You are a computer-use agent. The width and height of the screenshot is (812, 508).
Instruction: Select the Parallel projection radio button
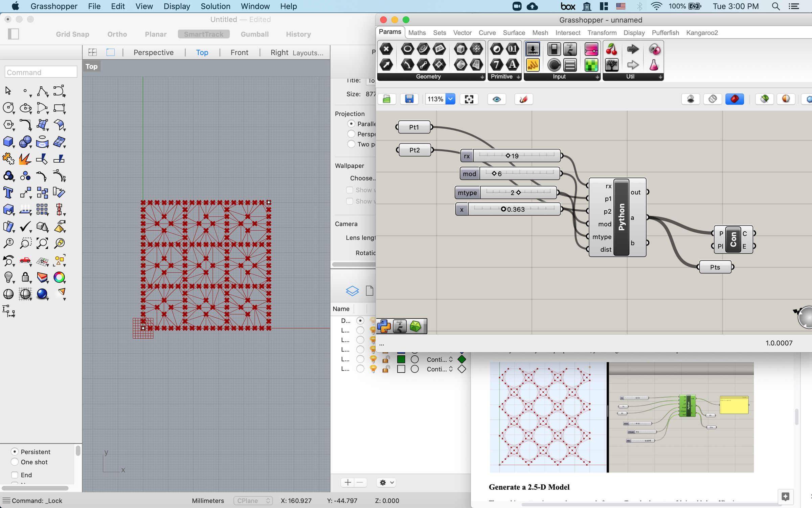(x=351, y=124)
